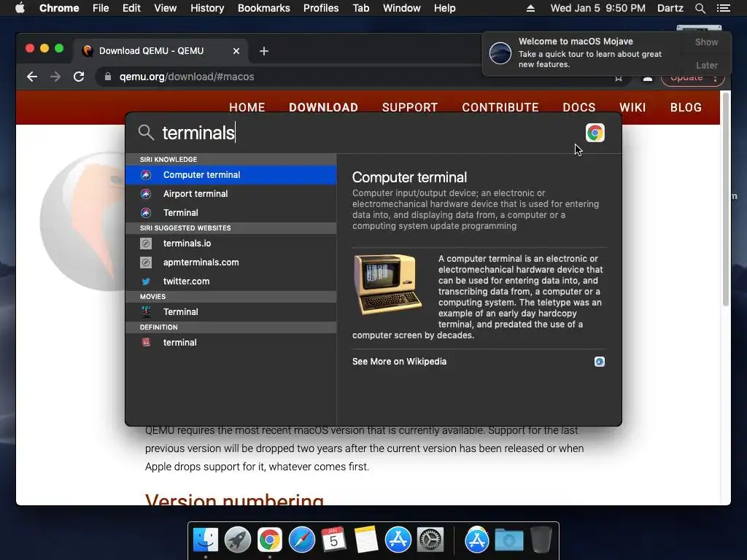Open apmterminals.com suggested website
Screen dimensions: 747x560
click(231, 262)
